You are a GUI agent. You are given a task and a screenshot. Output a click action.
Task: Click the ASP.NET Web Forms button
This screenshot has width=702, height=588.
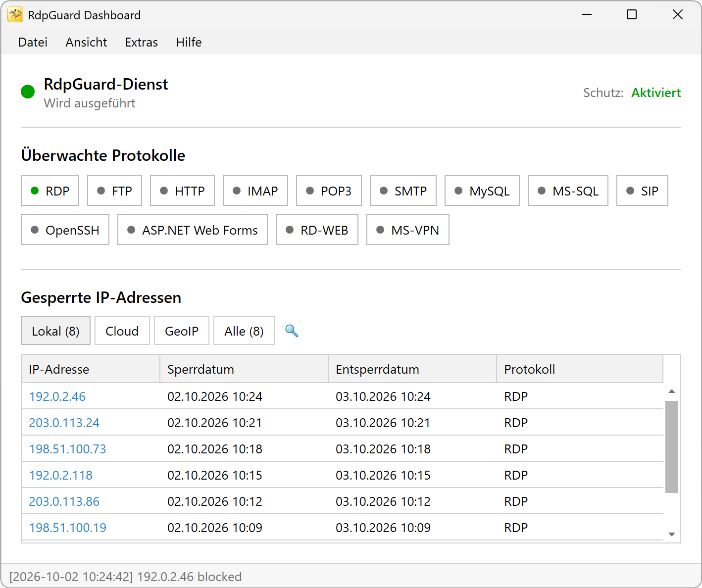tap(193, 230)
